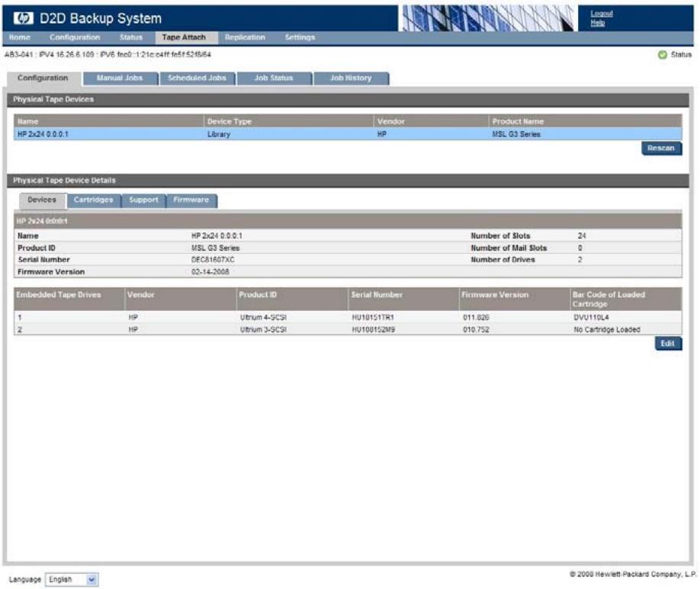The width and height of the screenshot is (700, 589).
Task: Open the Configuration menu in the top navigation
Action: [75, 37]
